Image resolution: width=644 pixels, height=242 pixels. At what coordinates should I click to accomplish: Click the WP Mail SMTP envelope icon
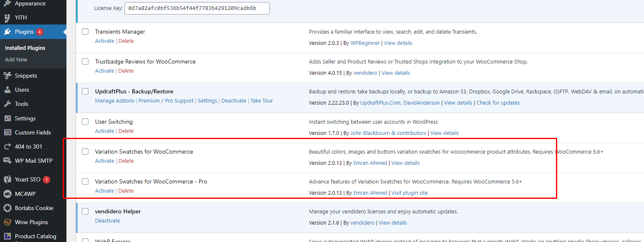tap(7, 161)
